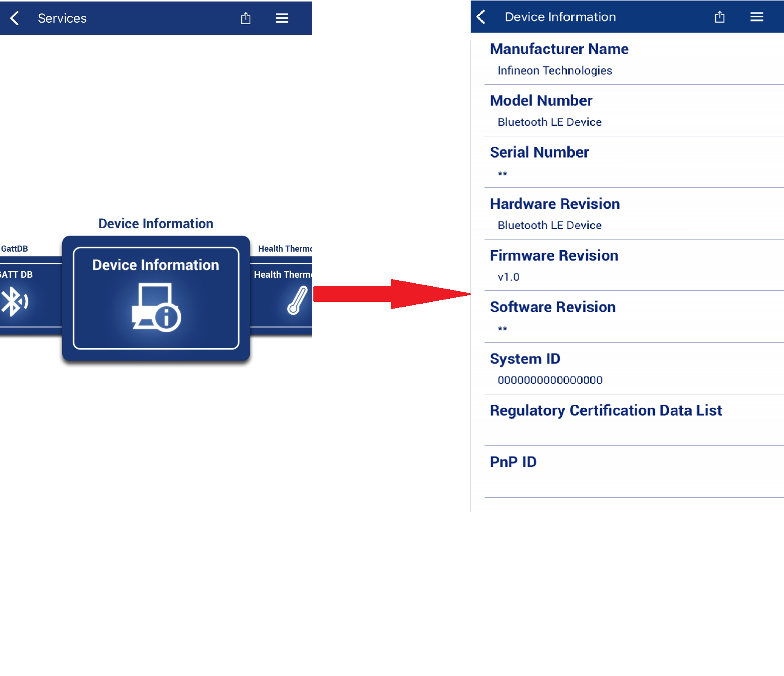Select Bluetooth LE Device under Hardware Revision

pyautogui.click(x=549, y=226)
